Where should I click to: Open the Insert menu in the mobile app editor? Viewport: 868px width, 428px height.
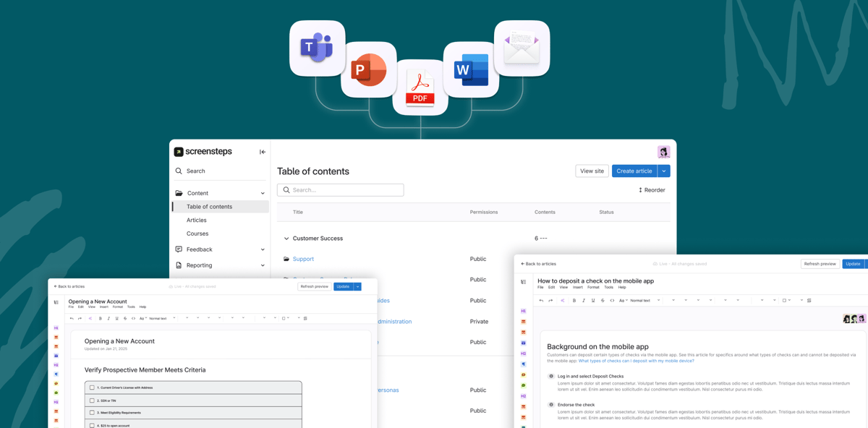(577, 287)
